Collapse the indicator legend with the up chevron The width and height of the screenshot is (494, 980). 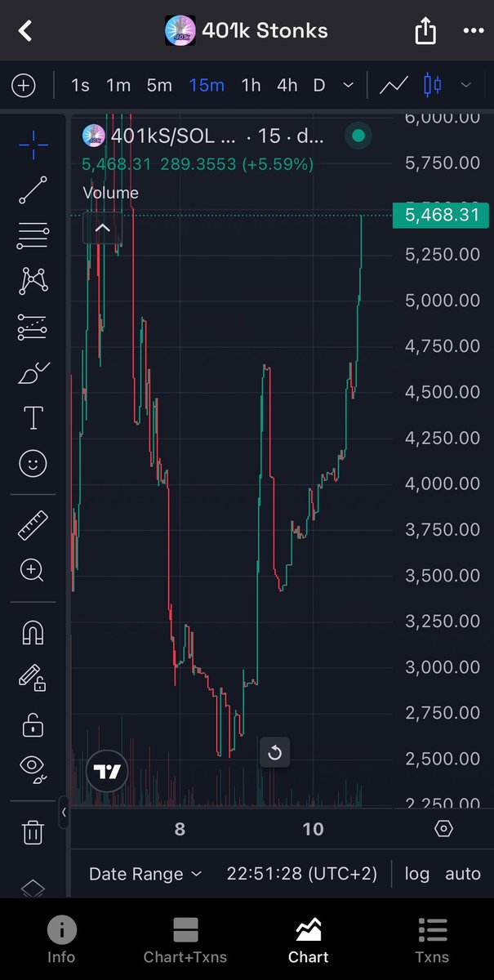click(x=103, y=229)
